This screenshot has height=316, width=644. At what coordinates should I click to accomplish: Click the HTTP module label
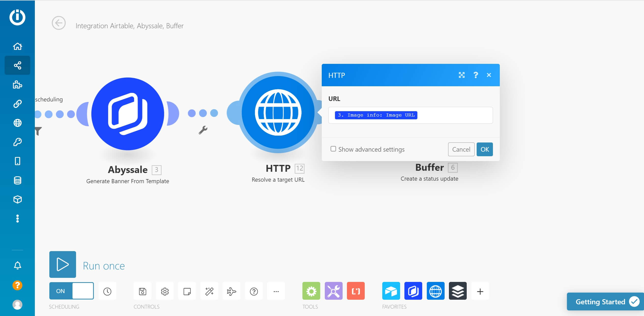[278, 168]
